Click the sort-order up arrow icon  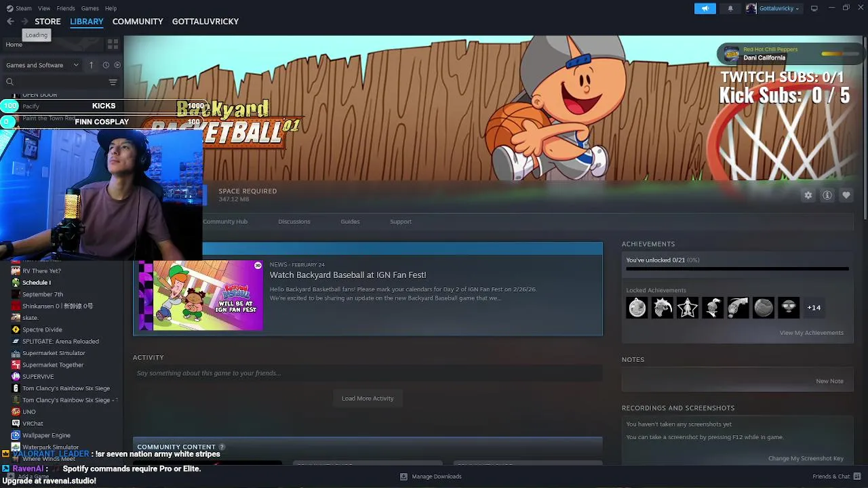(91, 65)
